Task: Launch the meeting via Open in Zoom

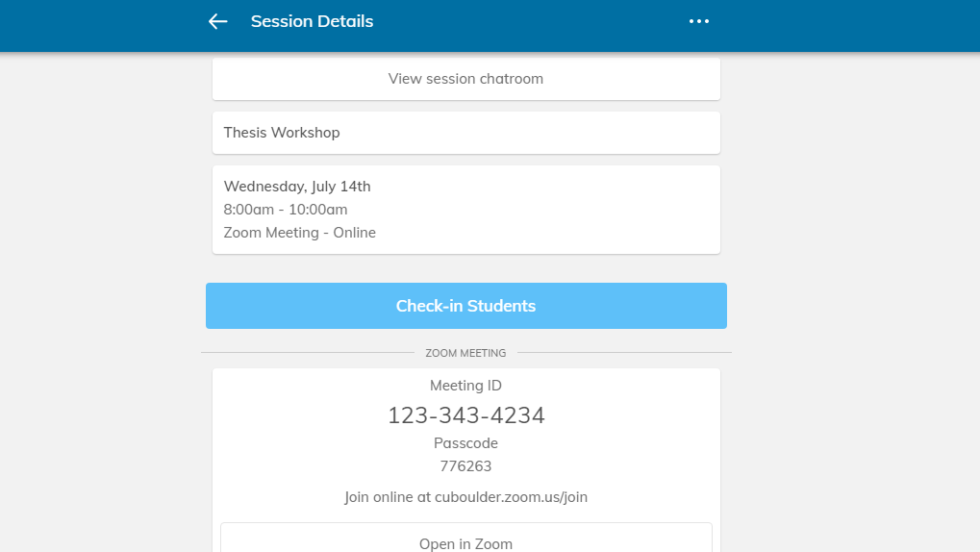Action: (x=466, y=542)
